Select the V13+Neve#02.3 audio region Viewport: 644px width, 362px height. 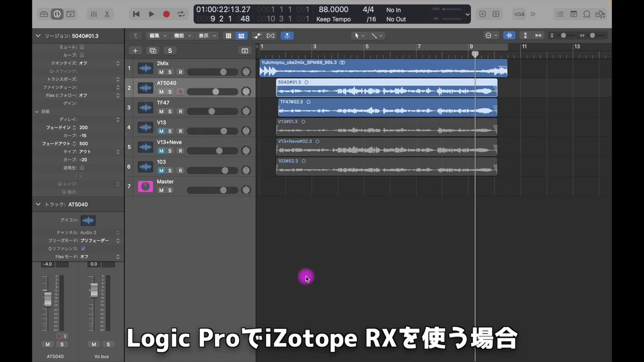(x=387, y=146)
